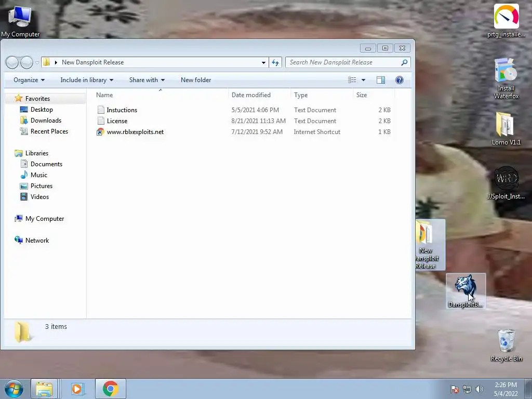Open Windows Explorer from the taskbar
This screenshot has height=399, width=532.
pos(44,389)
